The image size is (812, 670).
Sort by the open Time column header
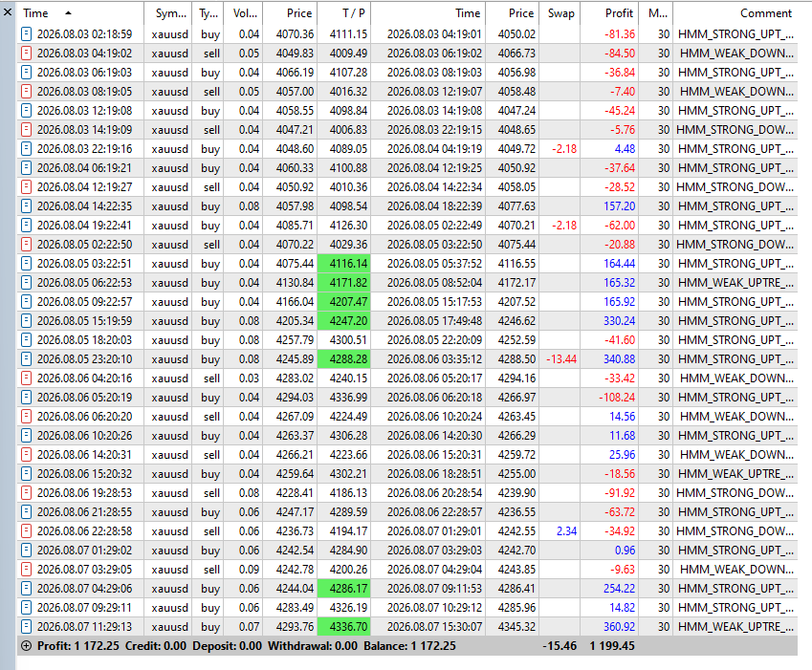coord(80,13)
